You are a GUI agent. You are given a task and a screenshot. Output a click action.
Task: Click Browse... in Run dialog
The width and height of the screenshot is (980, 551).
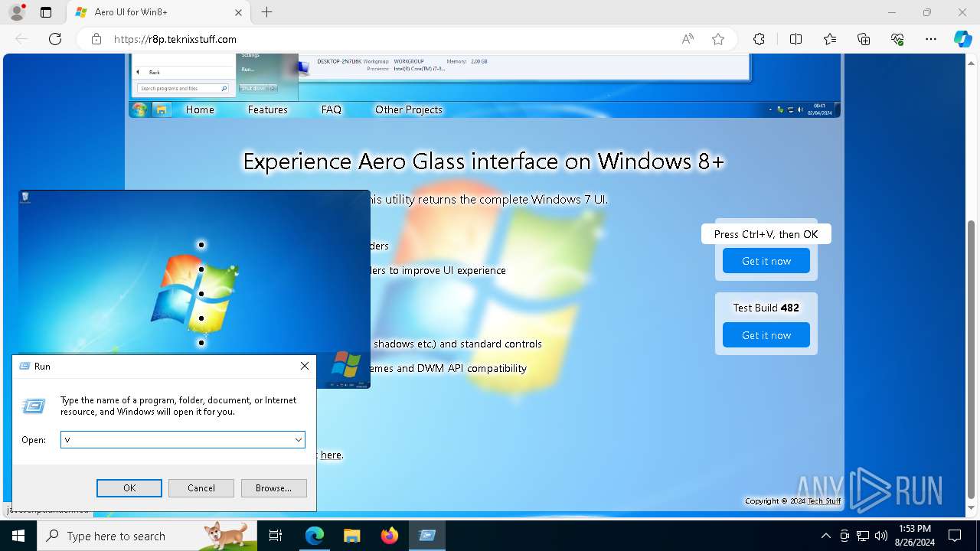[273, 487]
